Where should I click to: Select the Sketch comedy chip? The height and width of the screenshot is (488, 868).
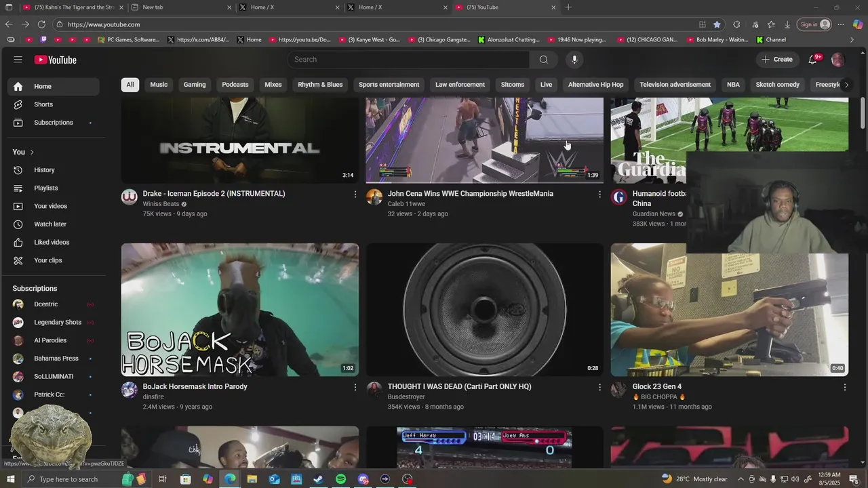778,85
